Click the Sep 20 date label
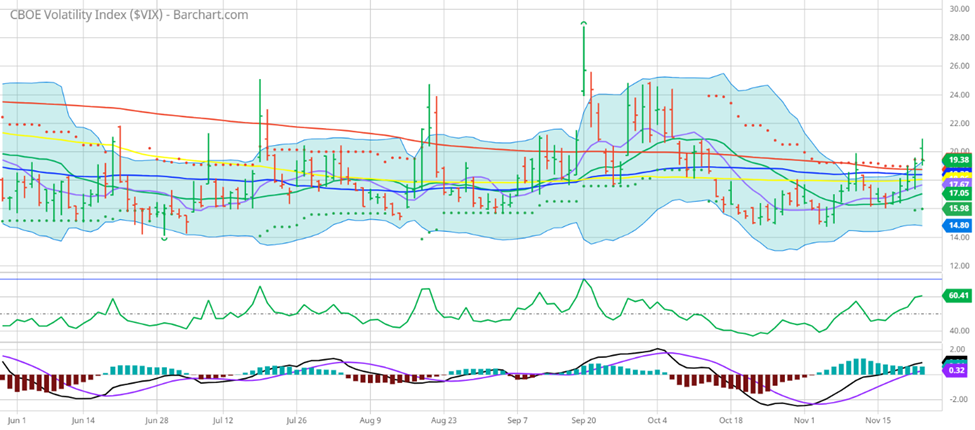Screen dimensions: 975x430 (x=585, y=419)
